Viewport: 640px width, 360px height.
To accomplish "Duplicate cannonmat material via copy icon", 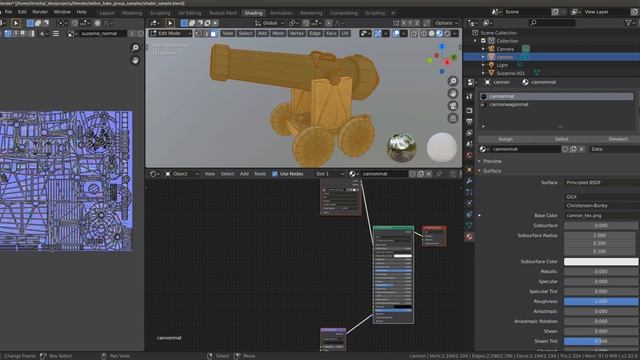I will (x=573, y=149).
